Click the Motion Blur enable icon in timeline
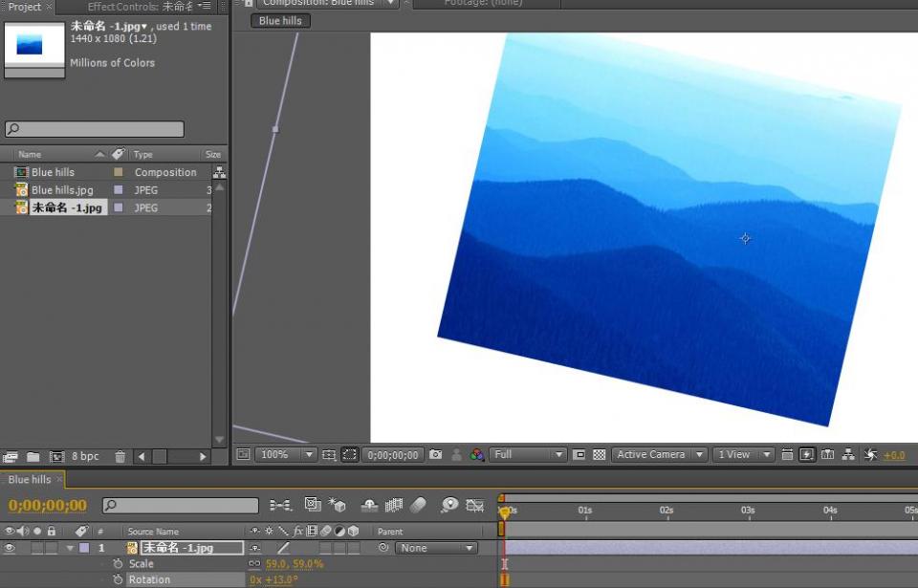918x588 pixels. click(419, 505)
